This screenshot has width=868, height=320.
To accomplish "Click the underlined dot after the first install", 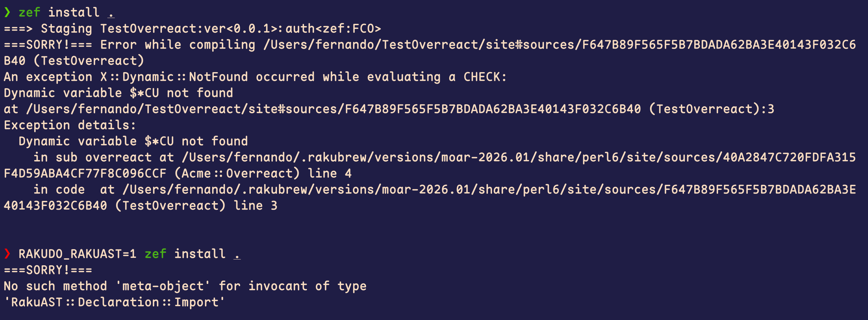I will [x=111, y=13].
